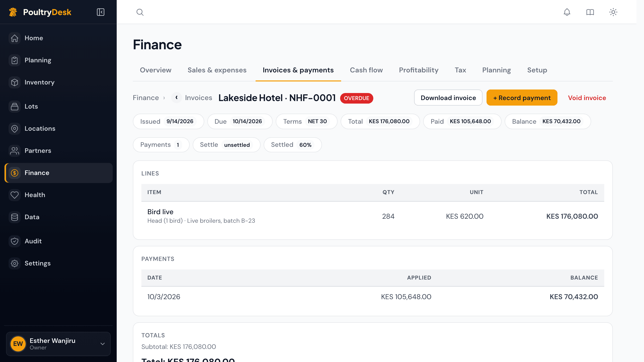Collapse the sidebar panel icon
This screenshot has width=644, height=362.
(x=101, y=12)
